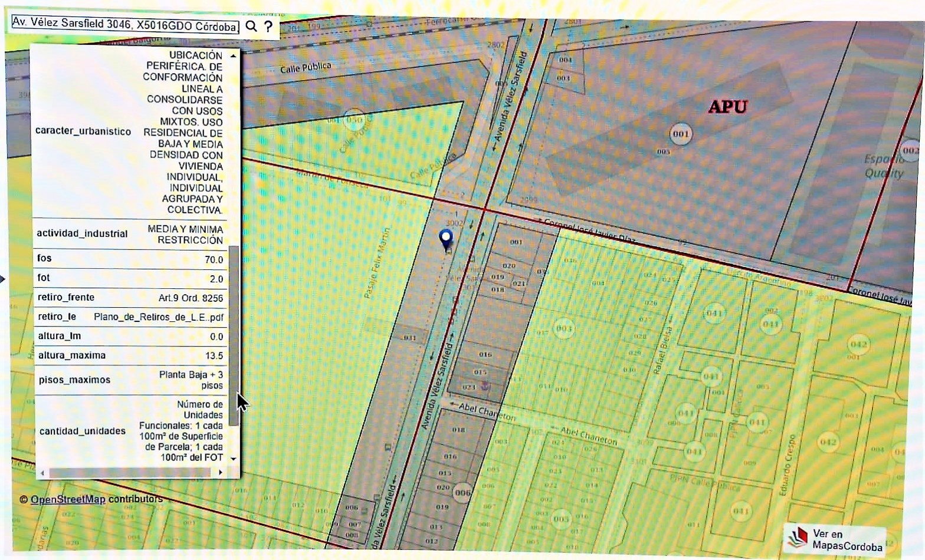925x560 pixels.
Task: Click the anchor symbol near parcel 023
Action: pyautogui.click(x=486, y=386)
